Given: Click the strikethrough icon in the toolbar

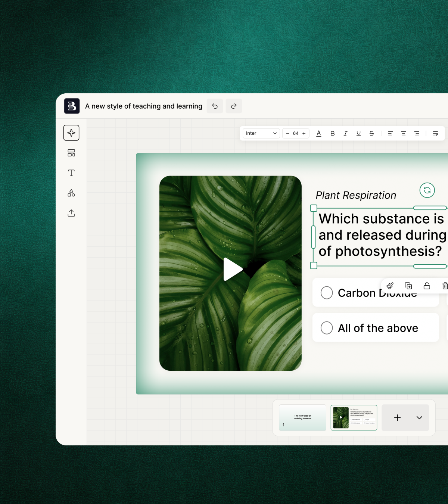Looking at the screenshot, I should point(371,133).
